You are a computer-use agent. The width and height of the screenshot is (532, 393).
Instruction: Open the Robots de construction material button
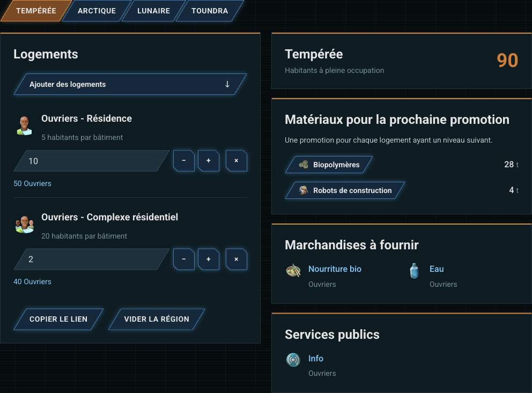345,190
